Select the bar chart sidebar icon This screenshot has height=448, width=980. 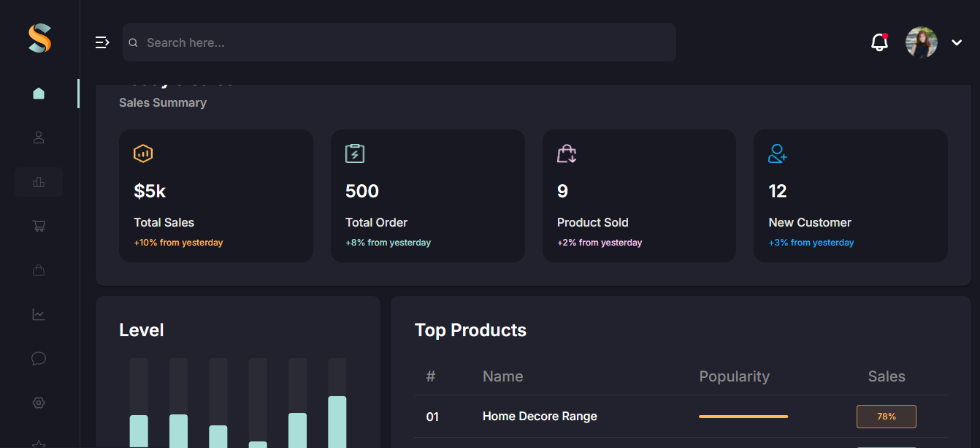pos(39,182)
